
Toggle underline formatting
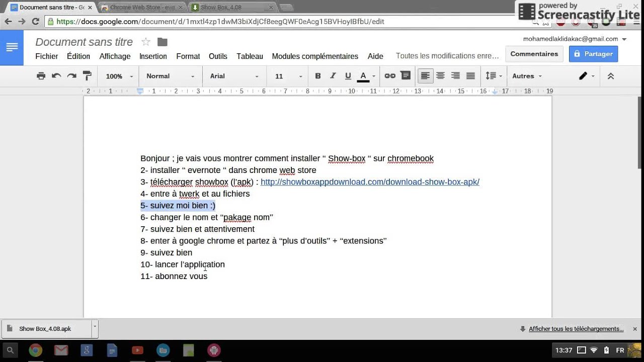coord(348,76)
